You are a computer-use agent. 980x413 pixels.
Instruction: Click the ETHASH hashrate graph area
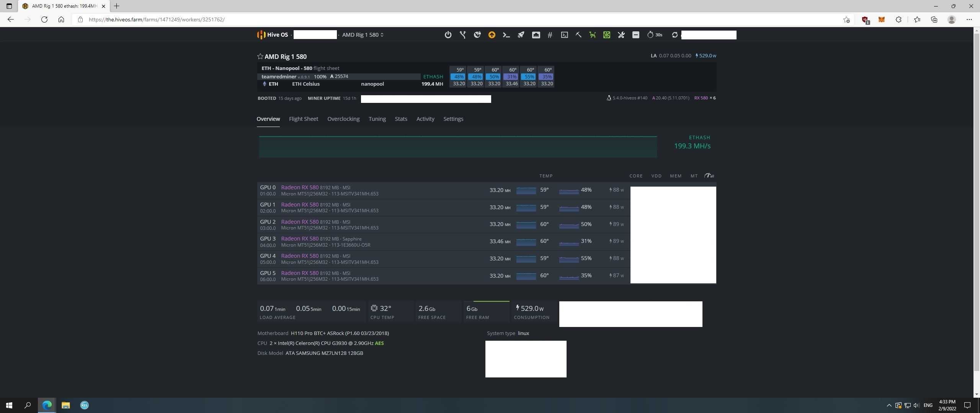point(457,147)
